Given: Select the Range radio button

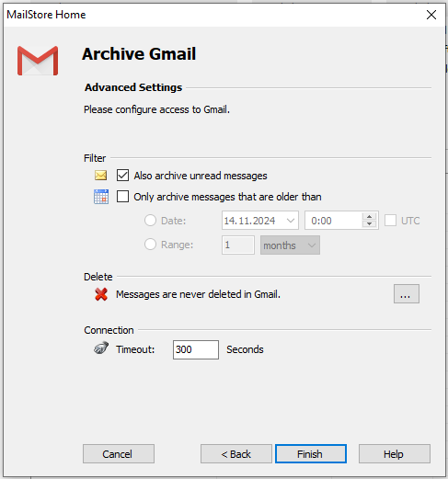Looking at the screenshot, I should [150, 245].
